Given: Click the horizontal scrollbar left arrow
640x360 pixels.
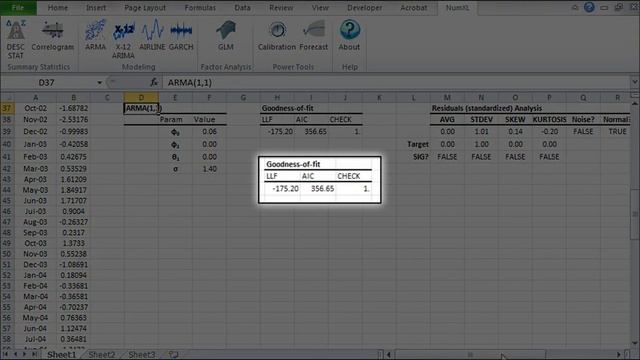Looking at the screenshot, I should pyautogui.click(x=389, y=355).
